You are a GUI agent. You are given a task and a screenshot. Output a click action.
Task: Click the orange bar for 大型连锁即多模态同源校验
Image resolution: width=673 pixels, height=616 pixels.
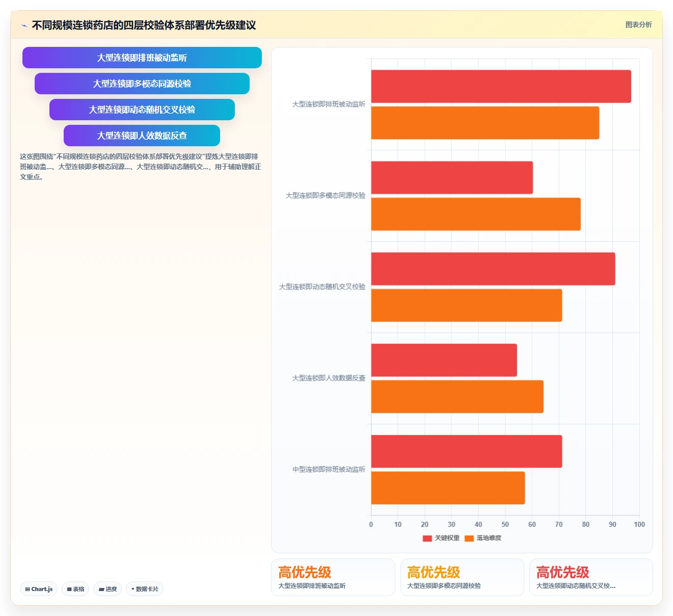tap(476, 214)
